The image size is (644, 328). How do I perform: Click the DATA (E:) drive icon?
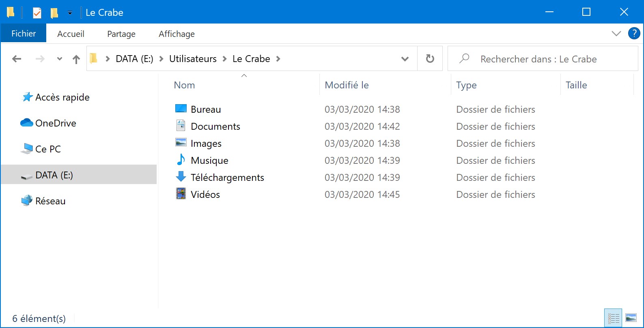coord(27,176)
